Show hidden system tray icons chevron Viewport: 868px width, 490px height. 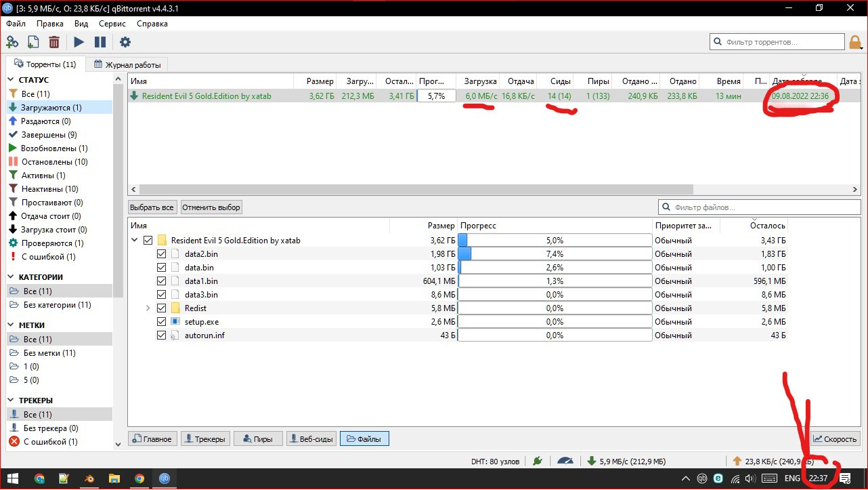tap(685, 478)
